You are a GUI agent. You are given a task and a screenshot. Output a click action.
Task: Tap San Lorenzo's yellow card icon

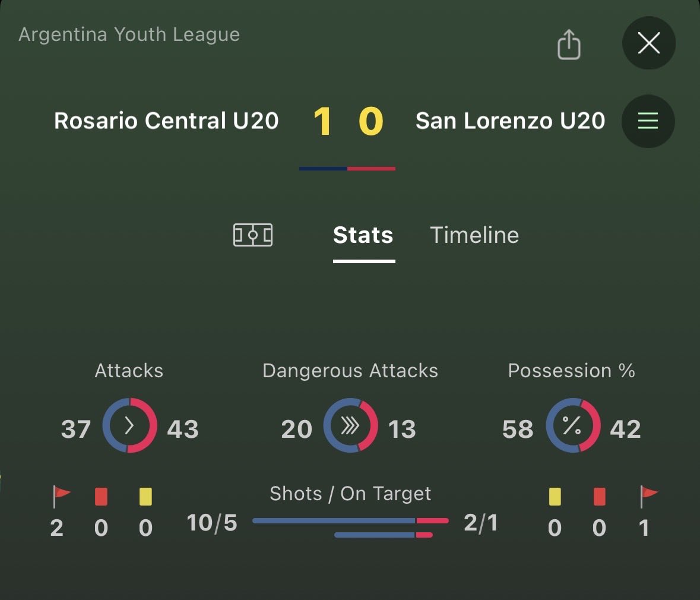(x=555, y=496)
